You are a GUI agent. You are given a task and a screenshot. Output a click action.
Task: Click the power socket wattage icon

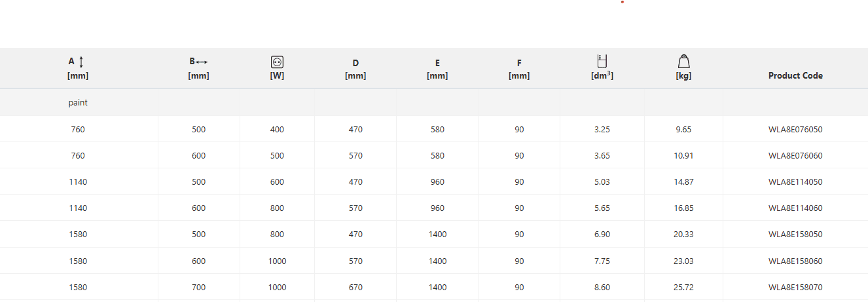[277, 62]
